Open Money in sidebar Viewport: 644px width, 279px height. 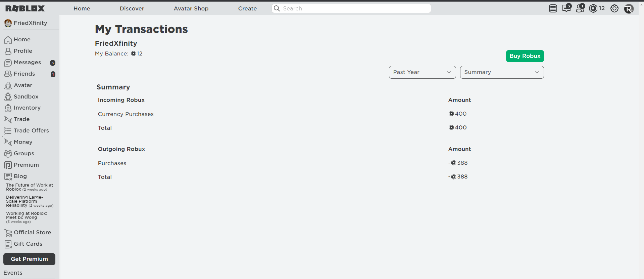(x=18, y=142)
